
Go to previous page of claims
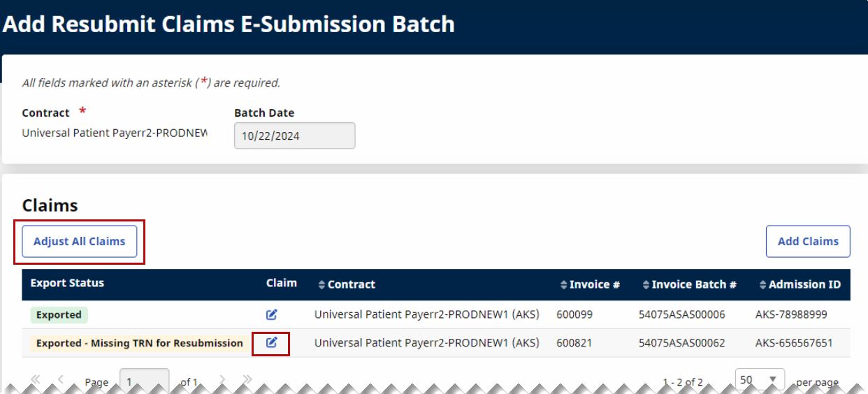(61, 379)
